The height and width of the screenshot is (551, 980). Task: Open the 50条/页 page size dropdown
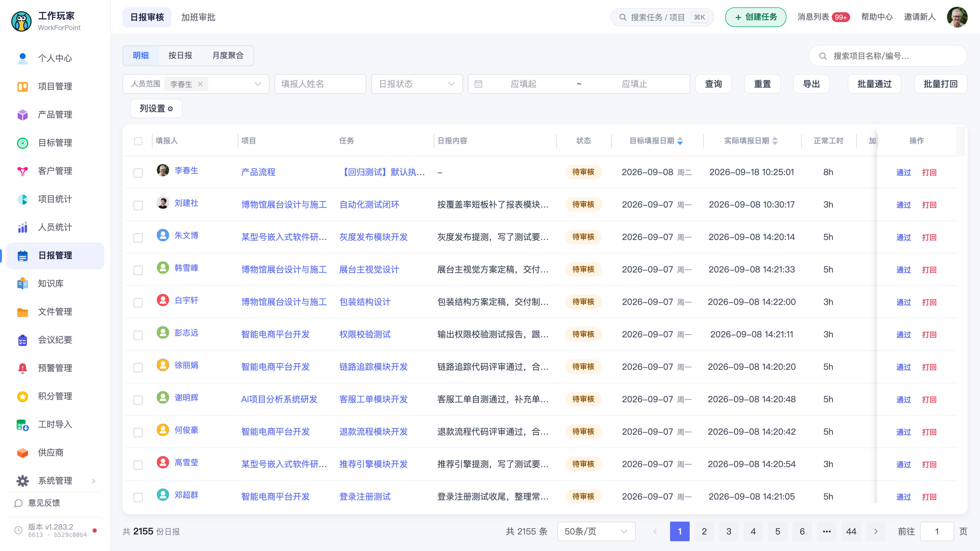pyautogui.click(x=596, y=531)
